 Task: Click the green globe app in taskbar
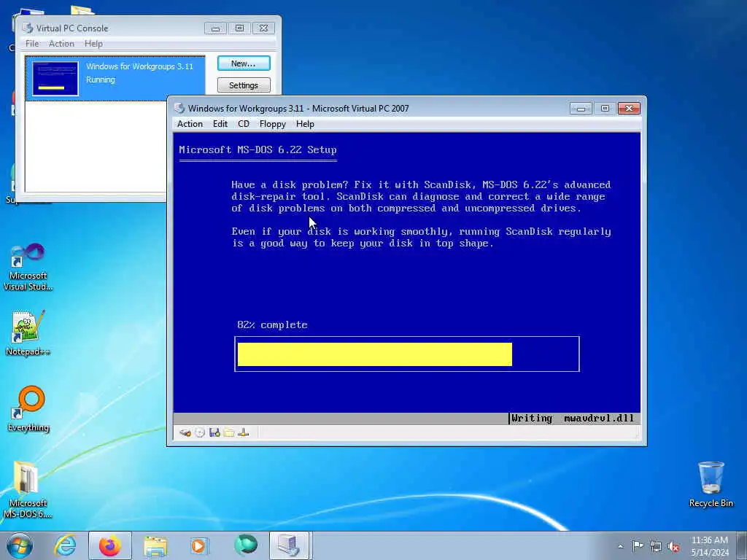[x=246, y=545]
